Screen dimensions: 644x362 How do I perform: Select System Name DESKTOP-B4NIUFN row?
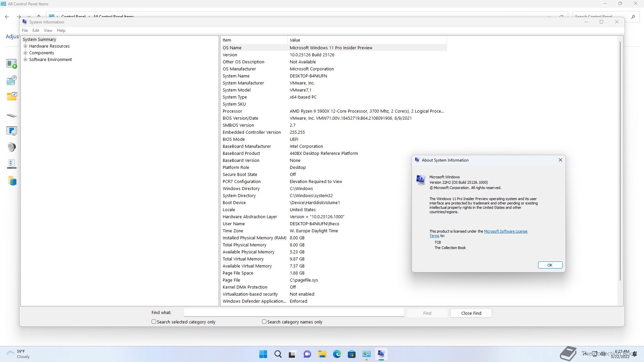[334, 76]
